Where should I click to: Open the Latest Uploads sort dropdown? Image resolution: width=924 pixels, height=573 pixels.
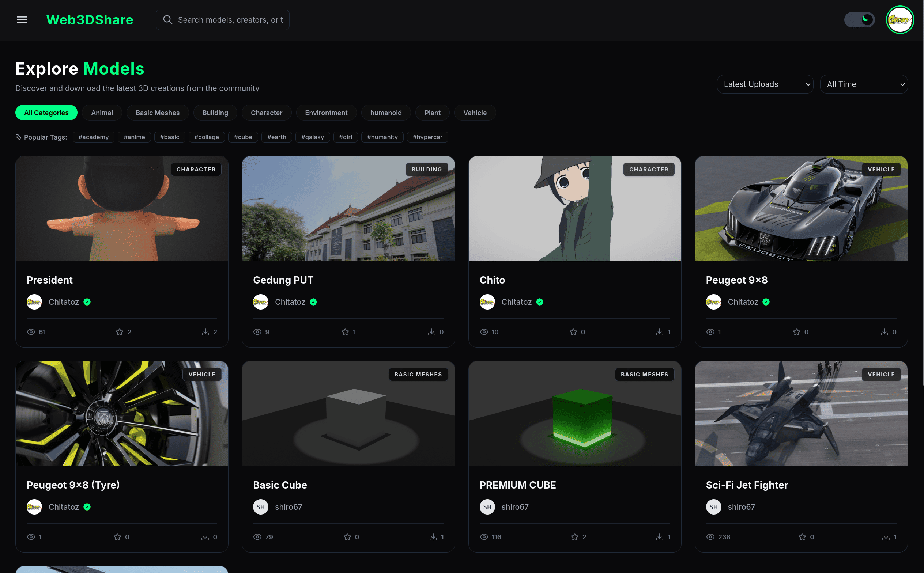(x=765, y=84)
